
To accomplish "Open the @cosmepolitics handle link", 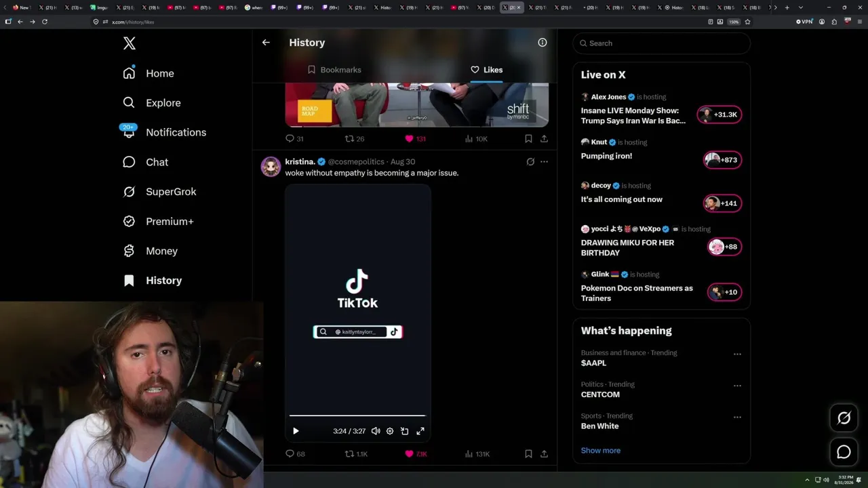I will coord(356,162).
